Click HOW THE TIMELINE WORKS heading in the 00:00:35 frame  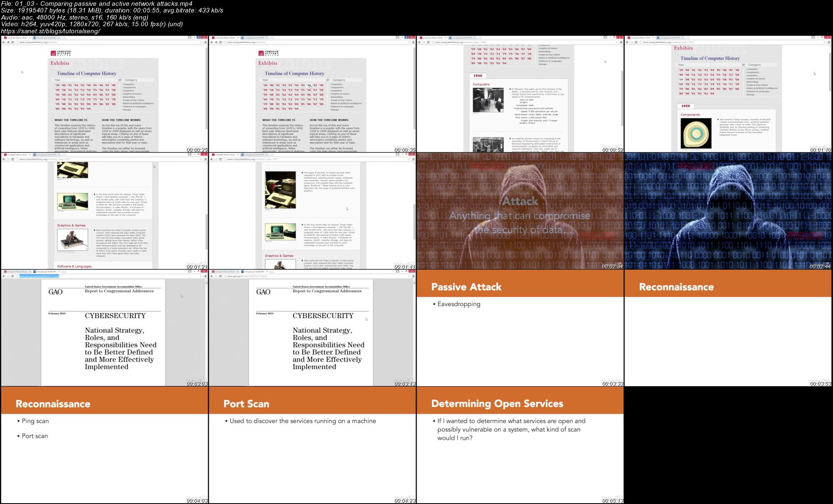329,120
